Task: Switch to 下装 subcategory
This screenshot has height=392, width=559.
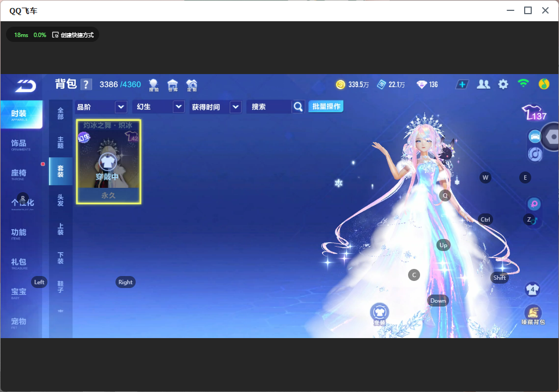Action: click(60, 258)
